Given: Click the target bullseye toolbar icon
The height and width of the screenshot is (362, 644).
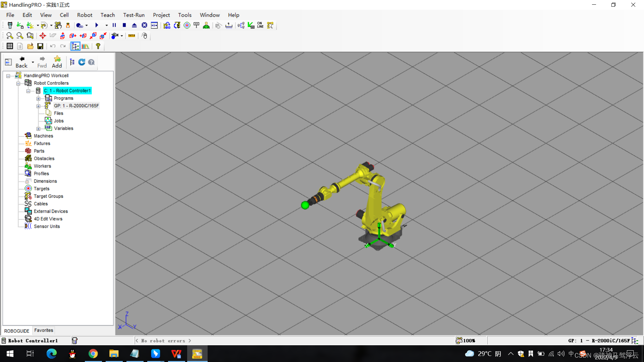Looking at the screenshot, I should [x=187, y=25].
